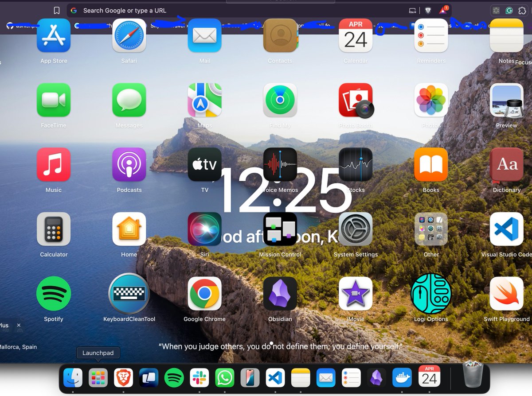Launch Swift Playground
The image size is (532, 396).
[506, 294]
